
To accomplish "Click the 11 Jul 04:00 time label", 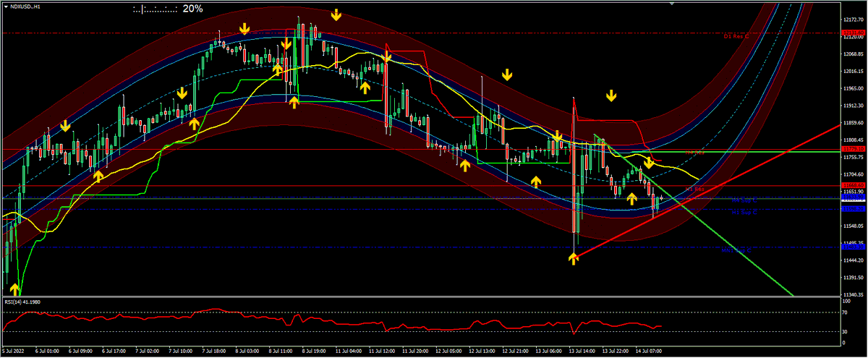I will click(x=349, y=350).
